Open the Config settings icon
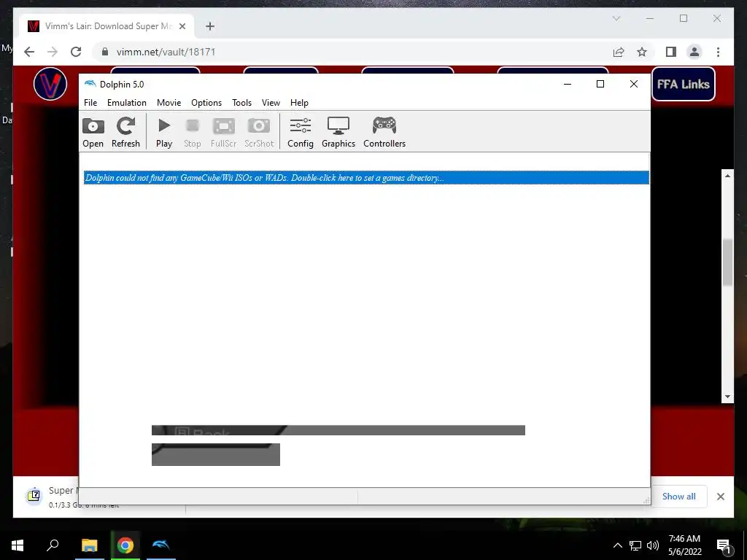This screenshot has height=560, width=747. point(301,133)
